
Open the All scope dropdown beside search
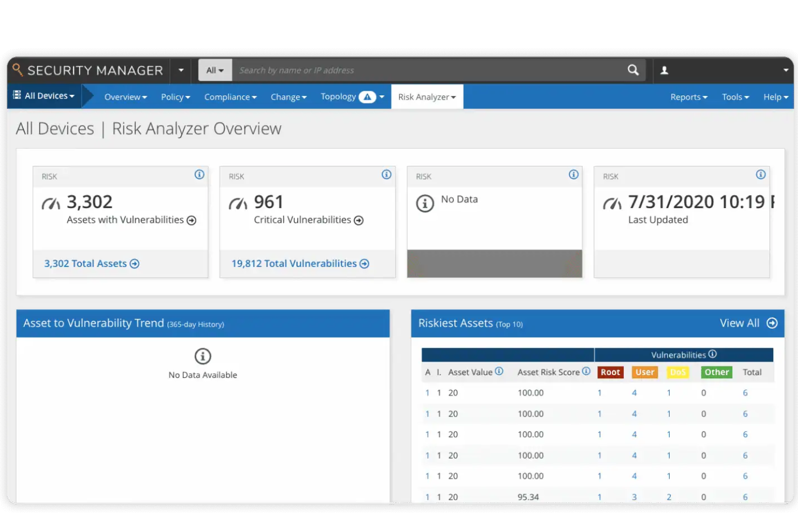[x=215, y=70]
